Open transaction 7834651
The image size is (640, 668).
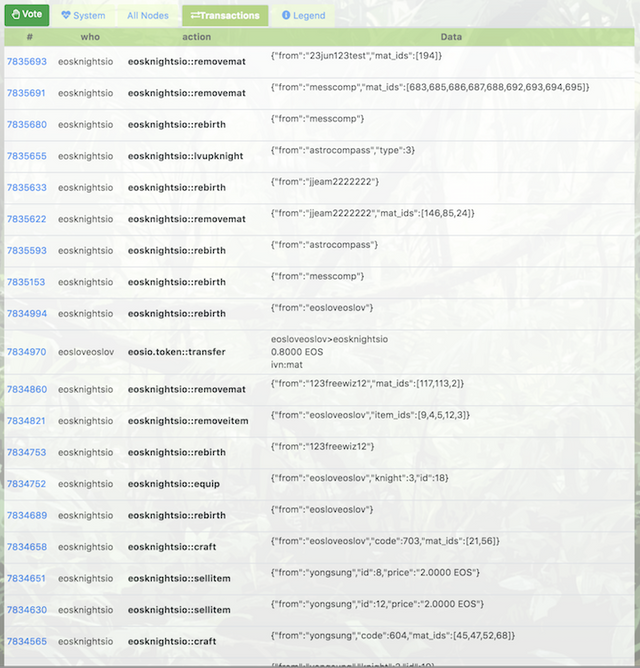click(26, 579)
